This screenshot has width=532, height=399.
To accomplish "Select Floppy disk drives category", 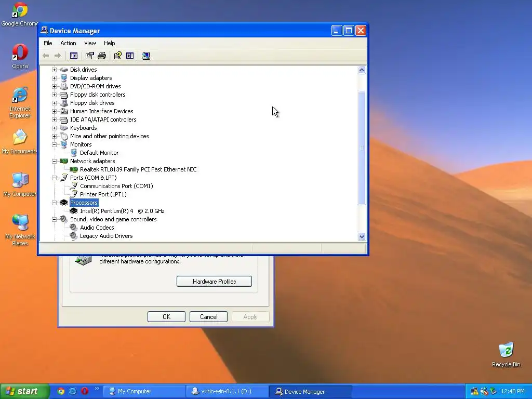I will click(92, 103).
